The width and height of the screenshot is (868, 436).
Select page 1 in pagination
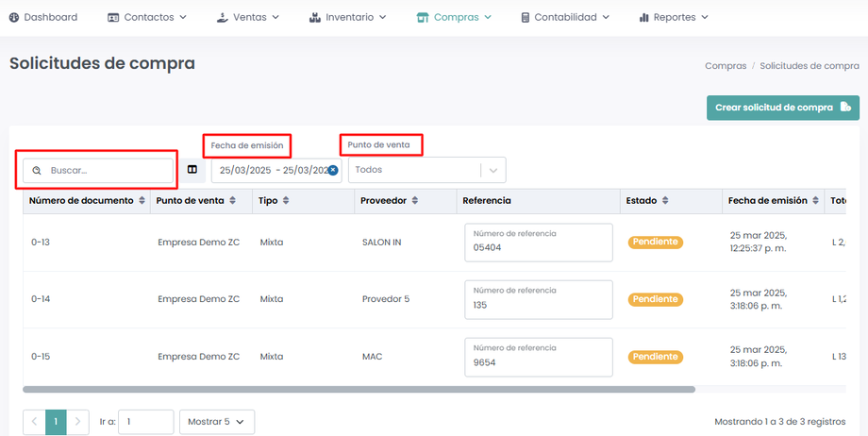click(x=56, y=422)
